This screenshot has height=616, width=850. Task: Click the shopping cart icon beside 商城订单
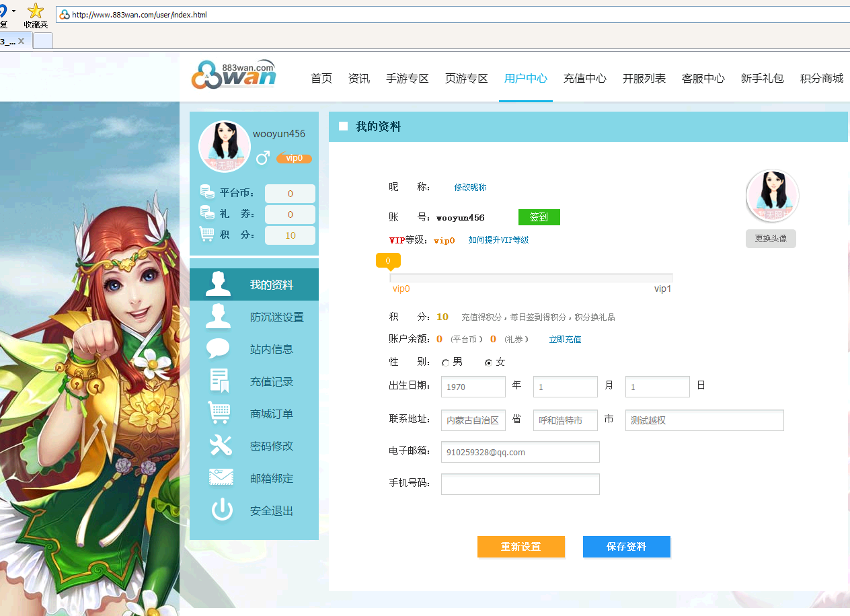tap(219, 413)
